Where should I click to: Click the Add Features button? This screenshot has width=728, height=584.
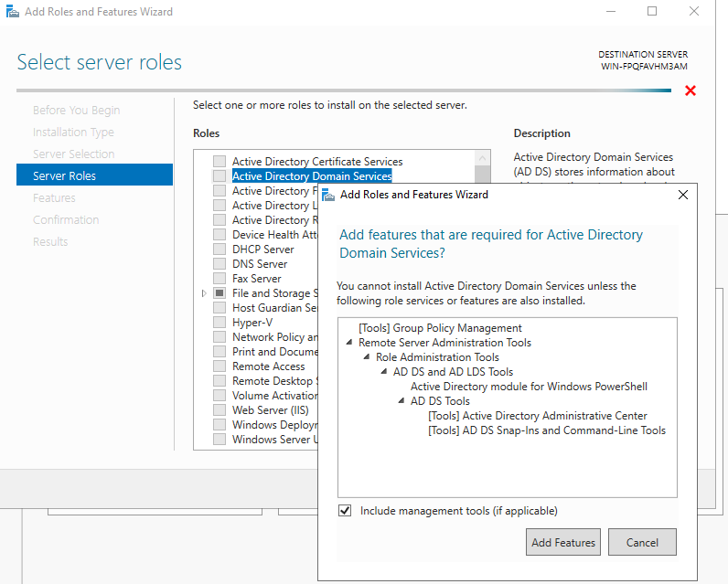[563, 542]
